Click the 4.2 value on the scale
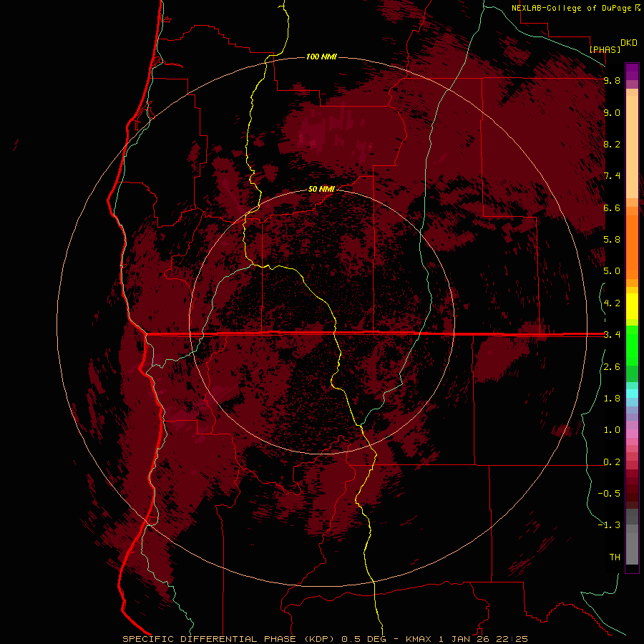The height and width of the screenshot is (644, 644). coord(612,303)
